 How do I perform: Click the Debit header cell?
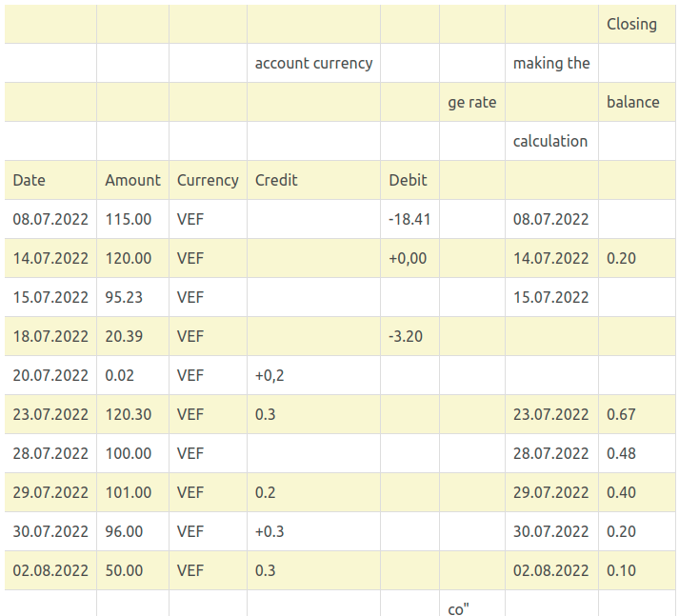409,180
